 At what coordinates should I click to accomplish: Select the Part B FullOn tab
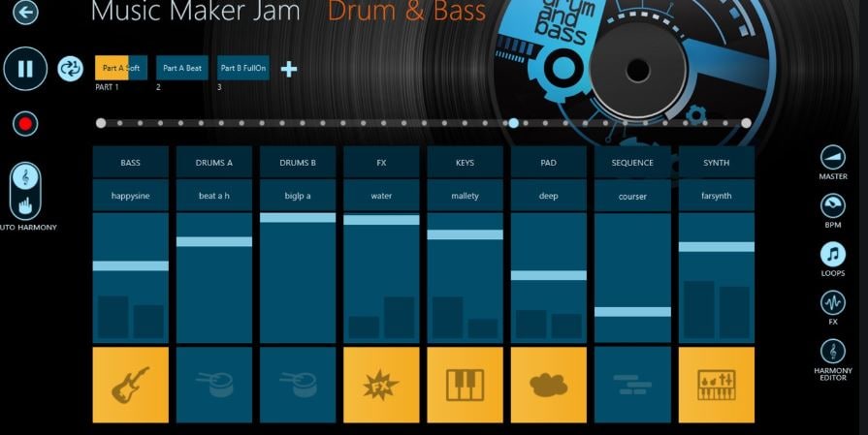coord(243,68)
